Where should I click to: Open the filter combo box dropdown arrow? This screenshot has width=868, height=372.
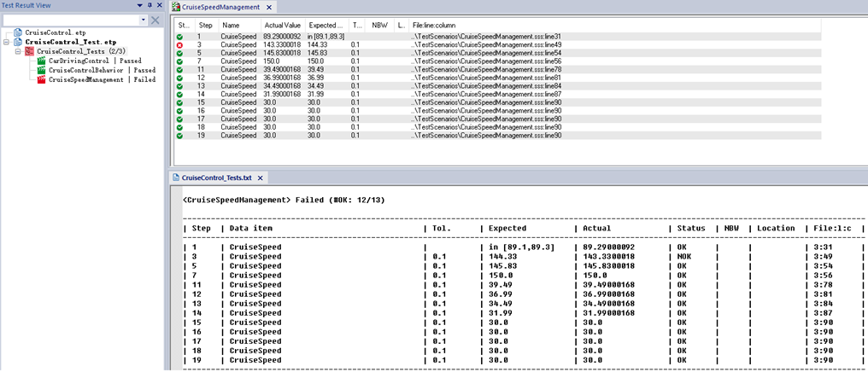pyautogui.click(x=144, y=20)
